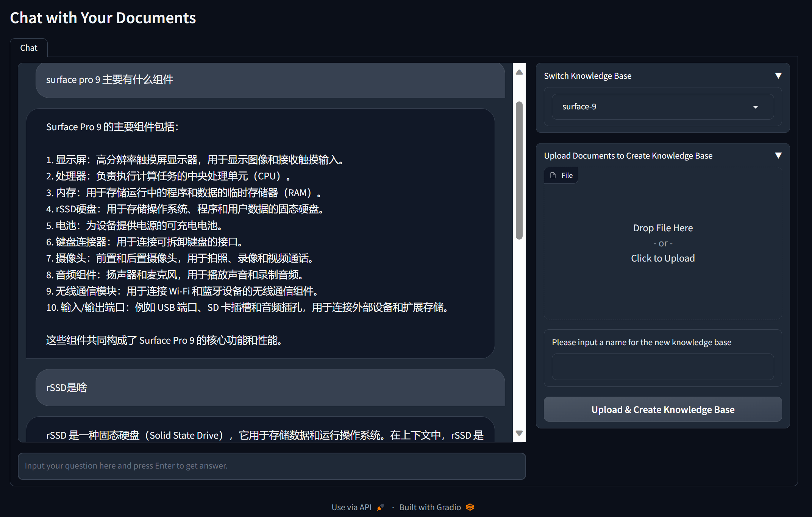Click the File document icon
The width and height of the screenshot is (812, 517).
pyautogui.click(x=553, y=175)
